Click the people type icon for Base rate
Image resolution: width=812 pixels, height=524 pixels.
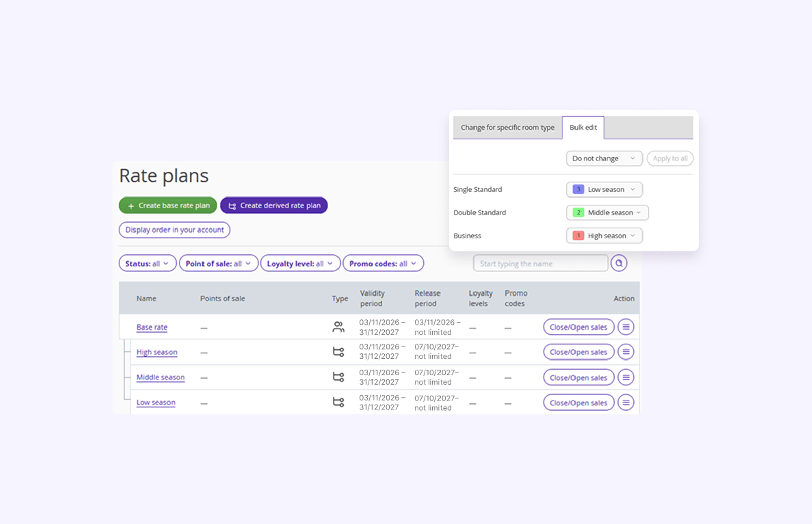pyautogui.click(x=339, y=327)
